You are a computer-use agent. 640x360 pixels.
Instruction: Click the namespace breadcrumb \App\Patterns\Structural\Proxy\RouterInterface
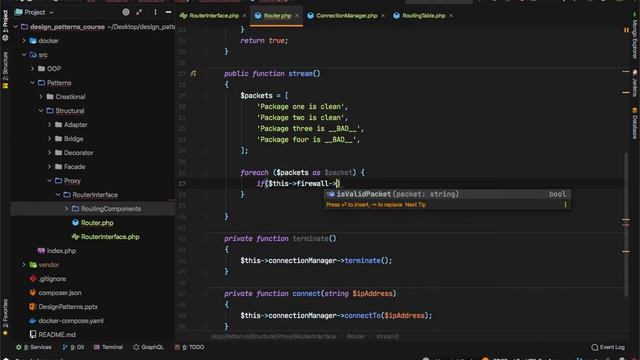[273, 337]
